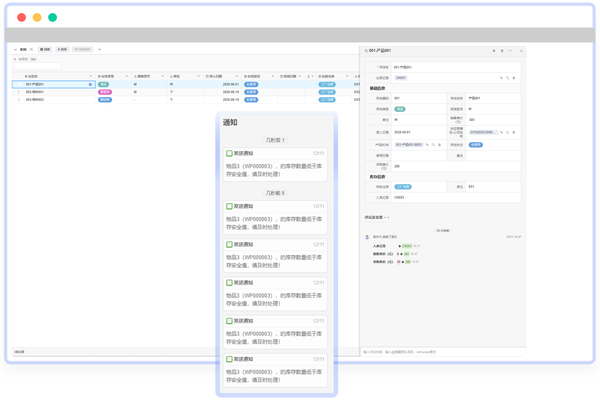Click the green status tag in the detail panel

(x=400, y=109)
